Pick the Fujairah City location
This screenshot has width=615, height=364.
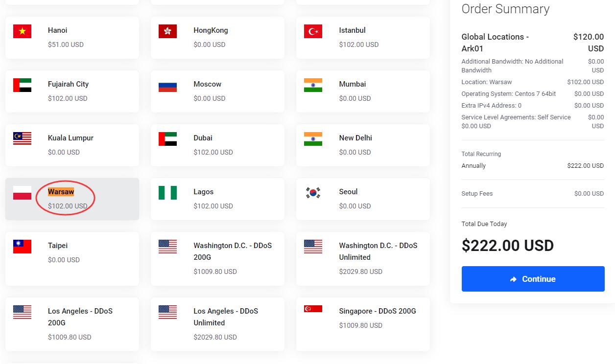click(72, 91)
